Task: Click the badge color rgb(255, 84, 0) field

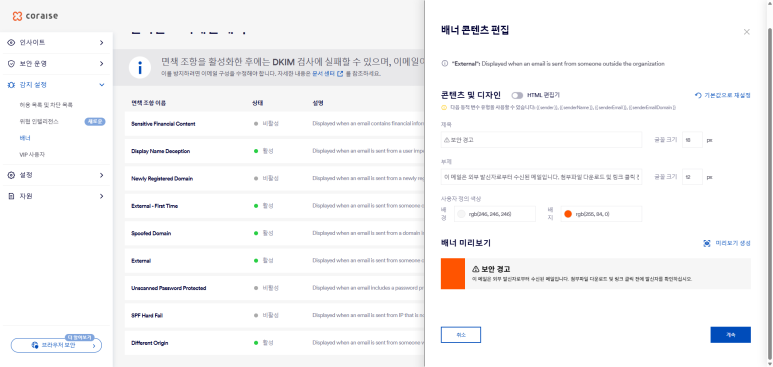Action: click(x=601, y=214)
